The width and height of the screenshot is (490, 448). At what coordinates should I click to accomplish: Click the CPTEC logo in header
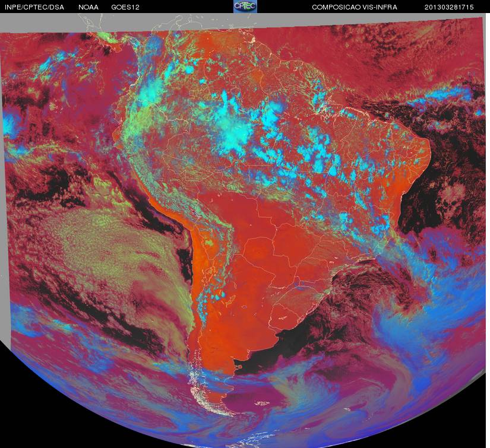pos(245,7)
